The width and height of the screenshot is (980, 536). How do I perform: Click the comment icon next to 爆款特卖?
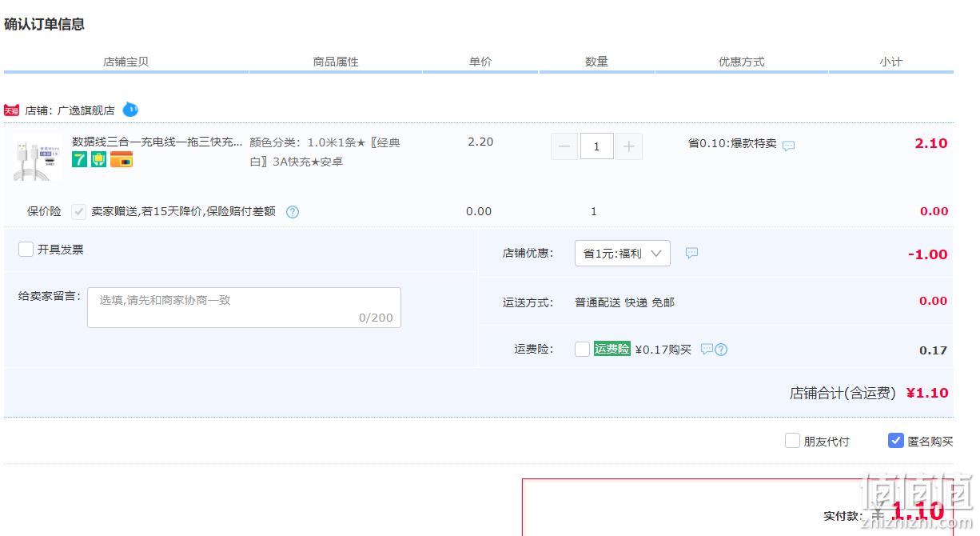click(789, 146)
